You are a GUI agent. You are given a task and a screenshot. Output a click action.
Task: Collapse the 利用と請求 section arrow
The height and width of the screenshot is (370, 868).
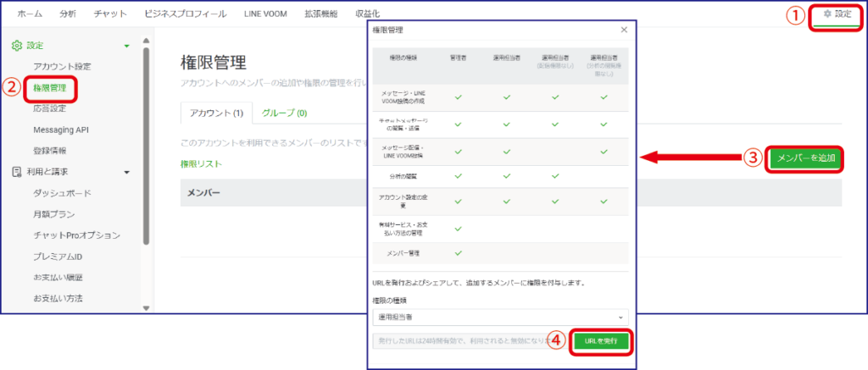pos(127,173)
